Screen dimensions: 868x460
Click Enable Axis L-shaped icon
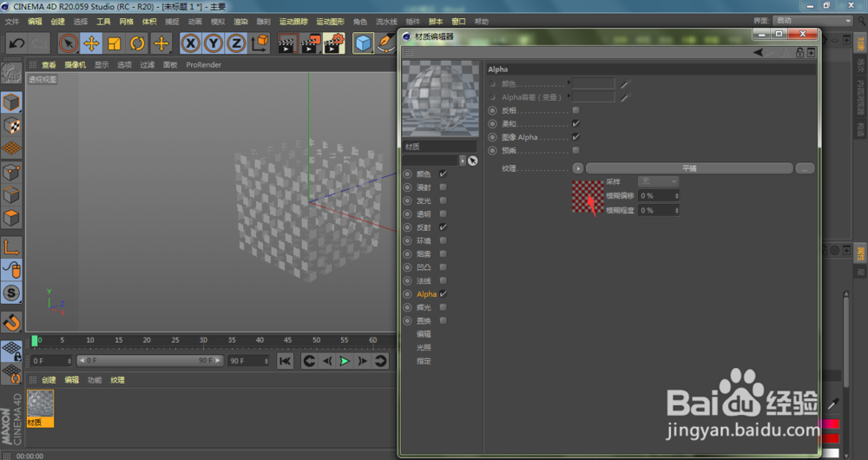point(11,246)
